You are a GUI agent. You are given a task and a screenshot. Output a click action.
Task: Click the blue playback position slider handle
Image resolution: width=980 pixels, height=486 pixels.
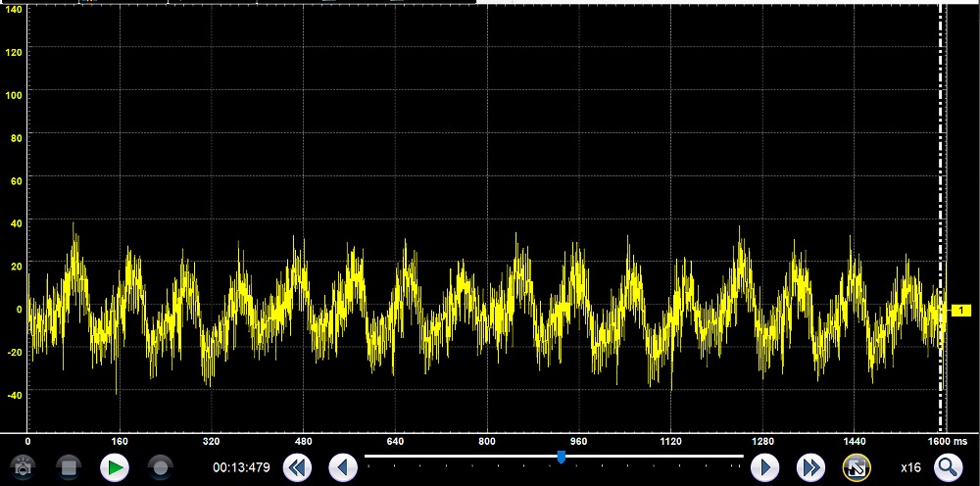point(561,457)
